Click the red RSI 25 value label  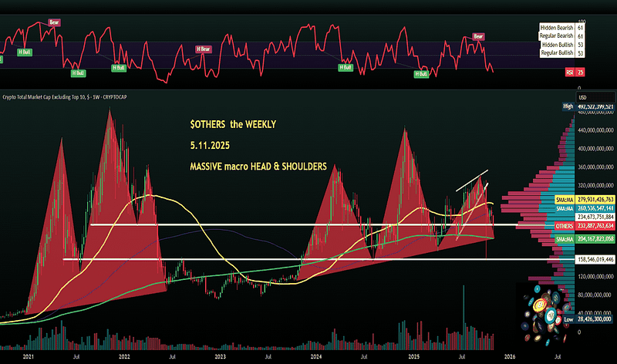tap(575, 72)
